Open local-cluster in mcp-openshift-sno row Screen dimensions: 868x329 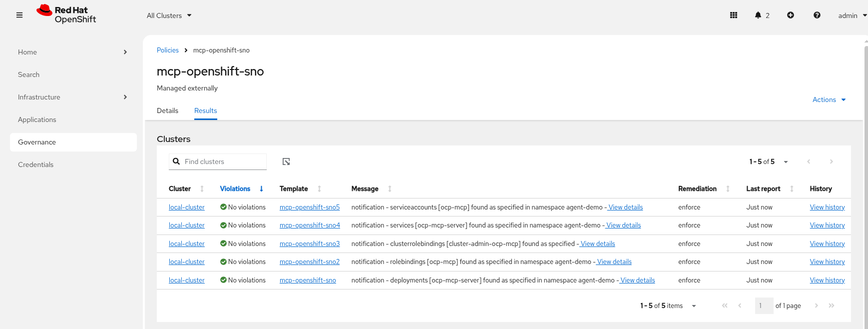click(186, 280)
